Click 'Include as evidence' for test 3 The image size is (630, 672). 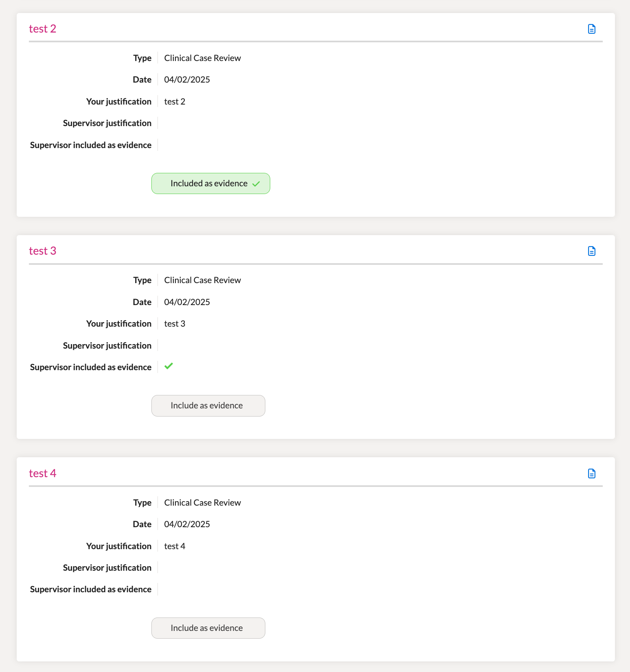[x=208, y=406]
